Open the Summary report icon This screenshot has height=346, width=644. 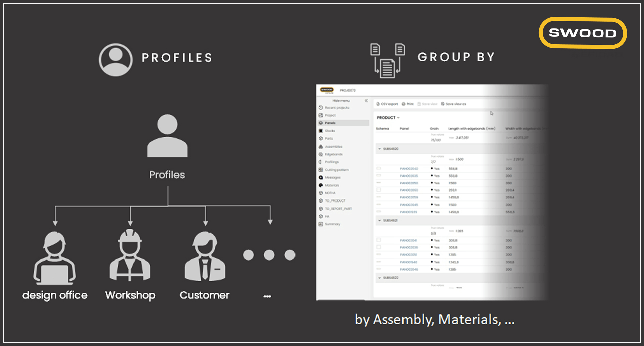pyautogui.click(x=321, y=224)
